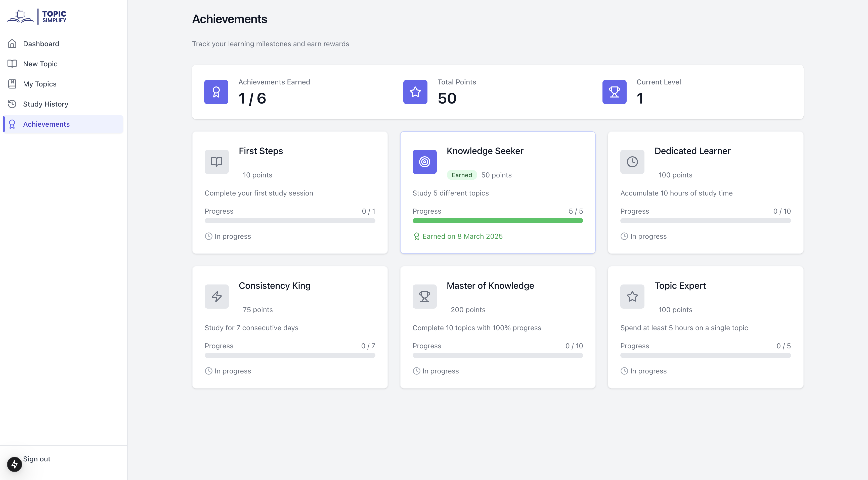Screen dimensions: 868x480
Task: Click the Current Level trophy icon
Action: point(614,92)
